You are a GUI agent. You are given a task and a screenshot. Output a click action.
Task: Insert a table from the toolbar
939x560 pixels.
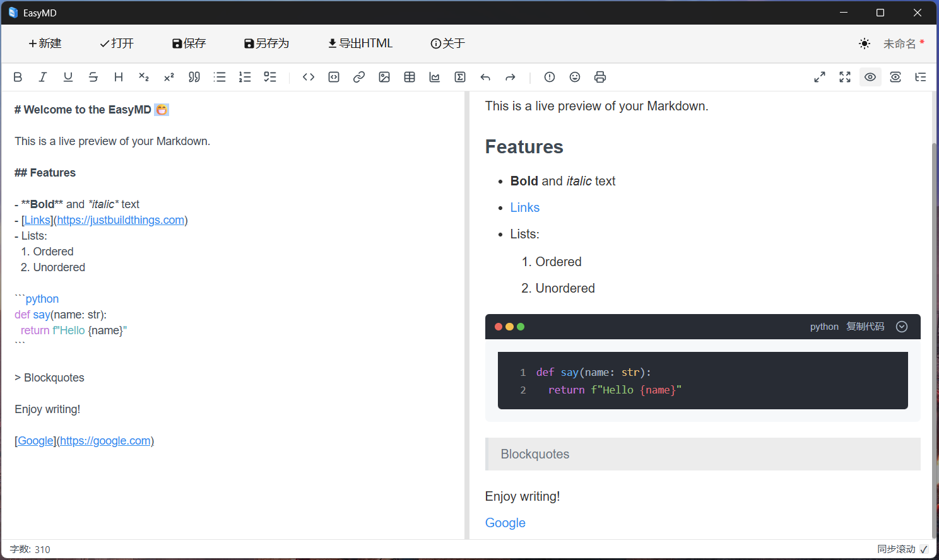(x=410, y=77)
